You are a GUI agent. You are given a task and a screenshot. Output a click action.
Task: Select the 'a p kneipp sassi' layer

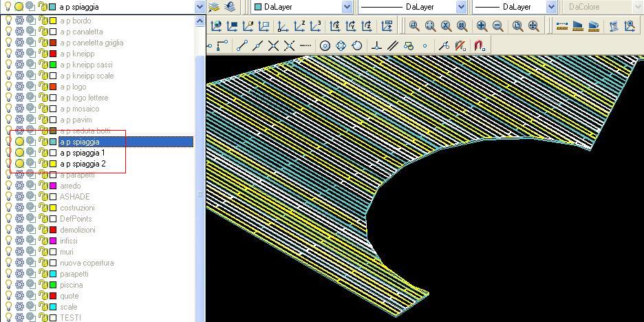pyautogui.click(x=86, y=65)
